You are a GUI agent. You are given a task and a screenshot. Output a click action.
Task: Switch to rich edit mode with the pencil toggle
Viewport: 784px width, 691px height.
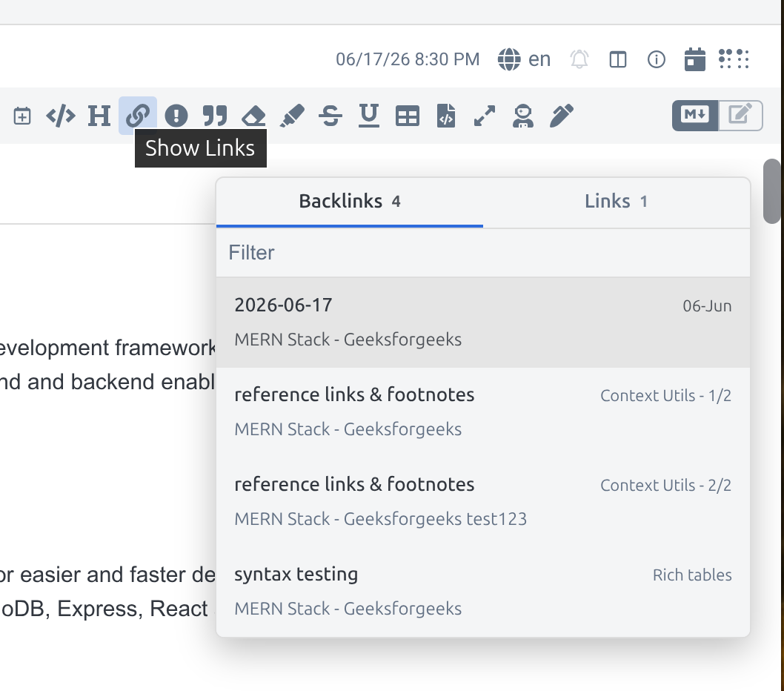tap(740, 116)
